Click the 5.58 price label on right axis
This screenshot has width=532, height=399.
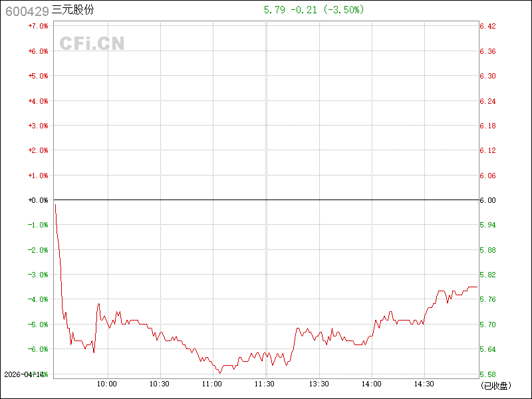[487, 374]
